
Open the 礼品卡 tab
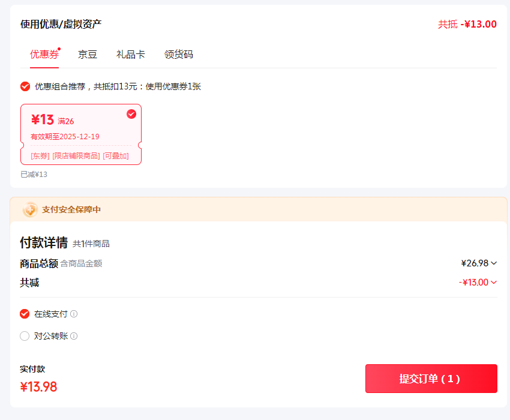tap(130, 55)
